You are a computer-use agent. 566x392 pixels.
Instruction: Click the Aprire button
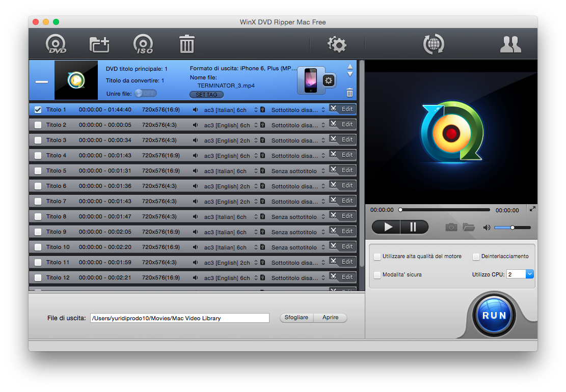[330, 317]
